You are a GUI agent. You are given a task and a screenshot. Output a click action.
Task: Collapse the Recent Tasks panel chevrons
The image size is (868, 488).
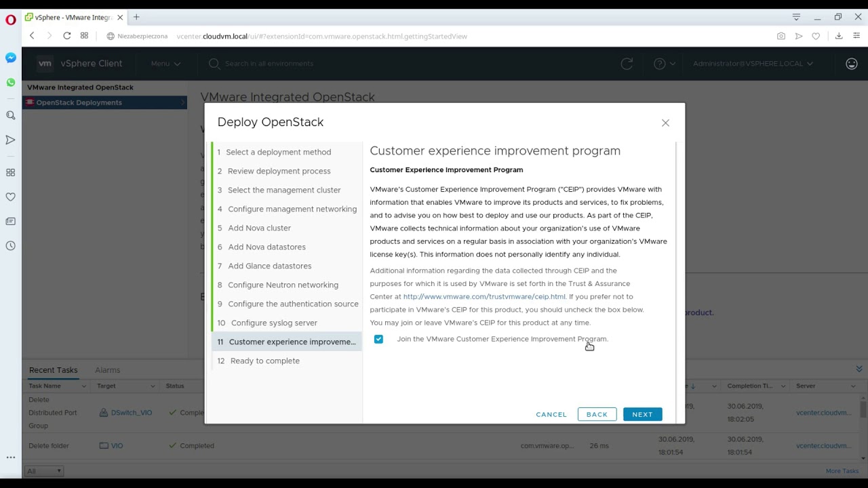click(859, 369)
